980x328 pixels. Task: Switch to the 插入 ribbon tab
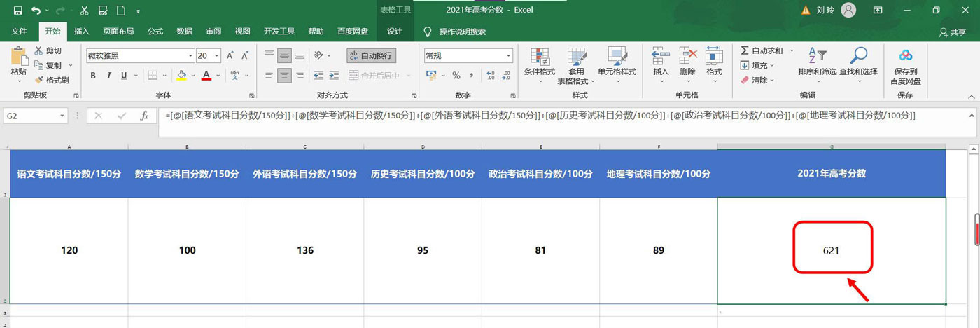point(82,32)
